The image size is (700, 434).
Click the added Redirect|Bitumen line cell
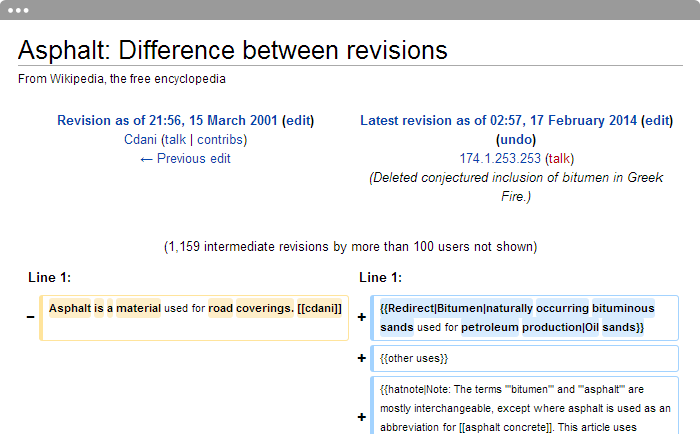(x=526, y=317)
